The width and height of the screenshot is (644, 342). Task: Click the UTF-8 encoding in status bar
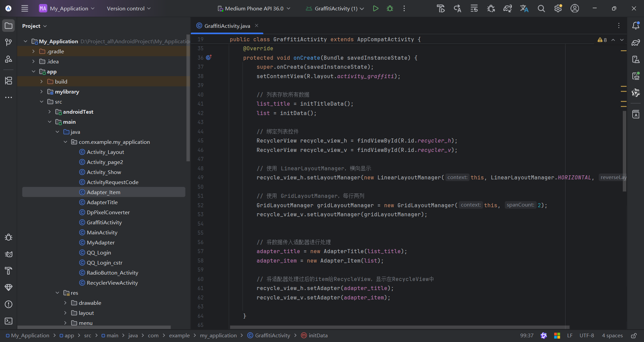[x=587, y=336]
